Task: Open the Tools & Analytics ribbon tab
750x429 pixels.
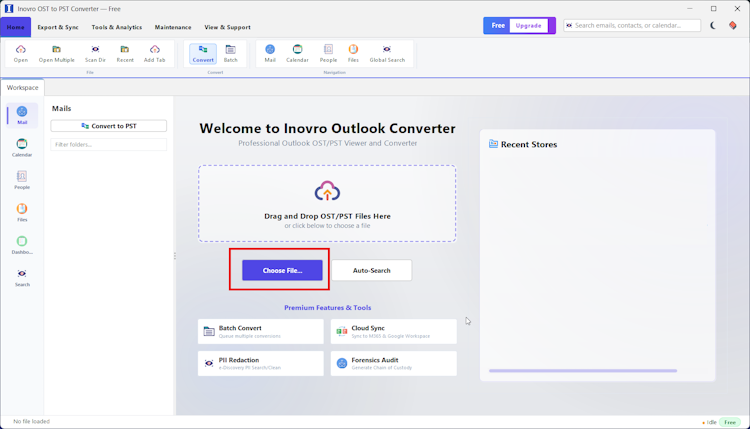Action: pyautogui.click(x=117, y=27)
